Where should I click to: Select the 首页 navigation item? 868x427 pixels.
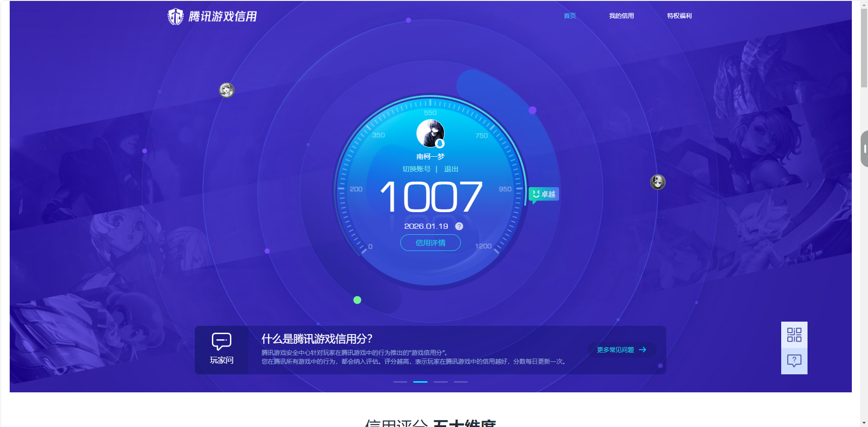(x=569, y=15)
